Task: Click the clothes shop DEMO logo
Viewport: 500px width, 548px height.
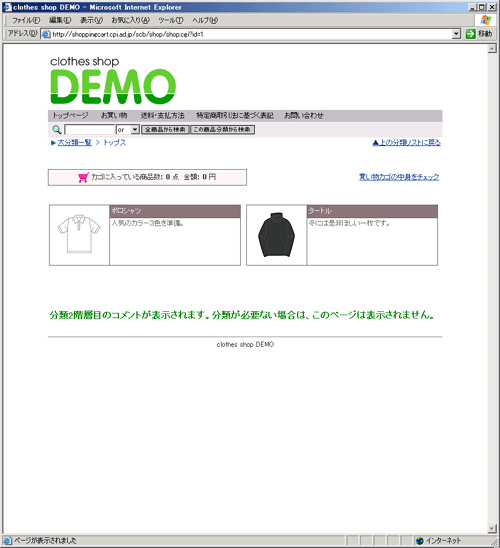Action: 113,80
